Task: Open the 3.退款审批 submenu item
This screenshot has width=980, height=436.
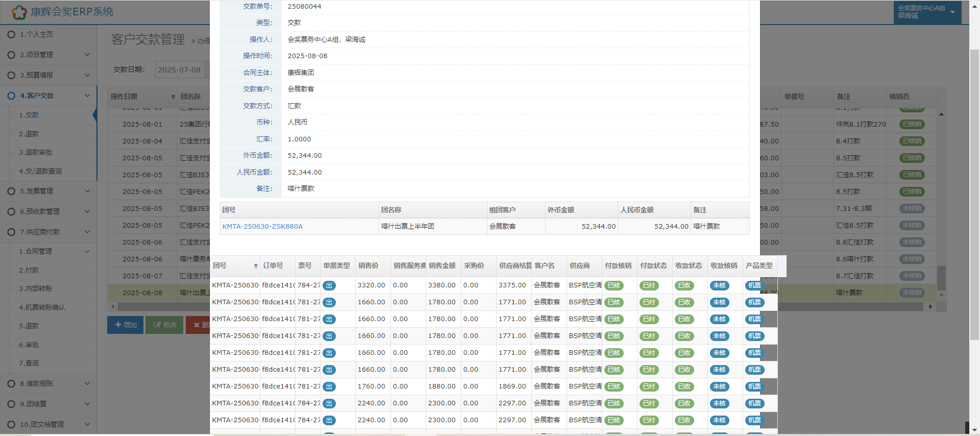Action: coord(36,153)
